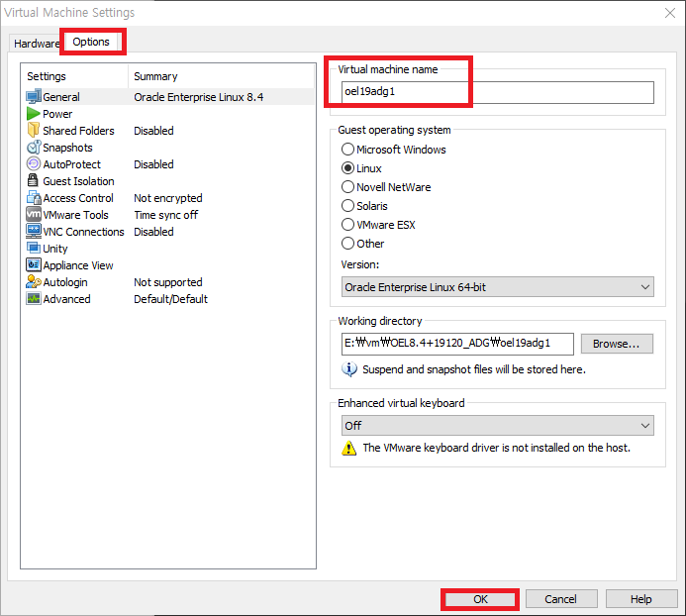Click the Appliance View icon

click(x=34, y=264)
